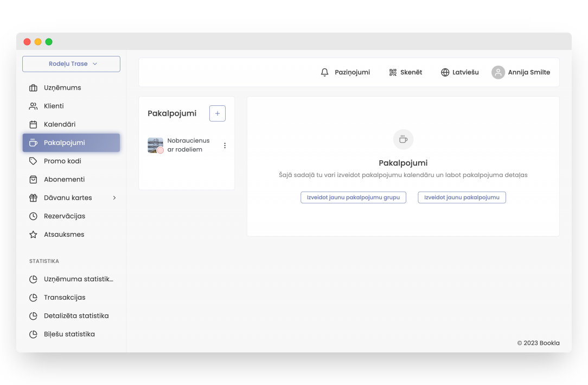Select Abonementi in the sidebar
The width and height of the screenshot is (588, 385).
64,180
